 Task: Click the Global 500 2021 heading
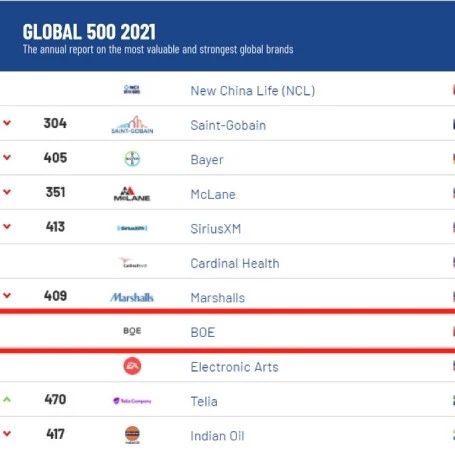89,32
